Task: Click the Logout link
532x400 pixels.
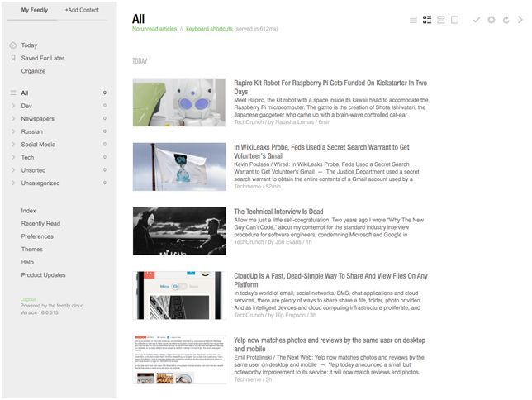Action: tap(28, 299)
